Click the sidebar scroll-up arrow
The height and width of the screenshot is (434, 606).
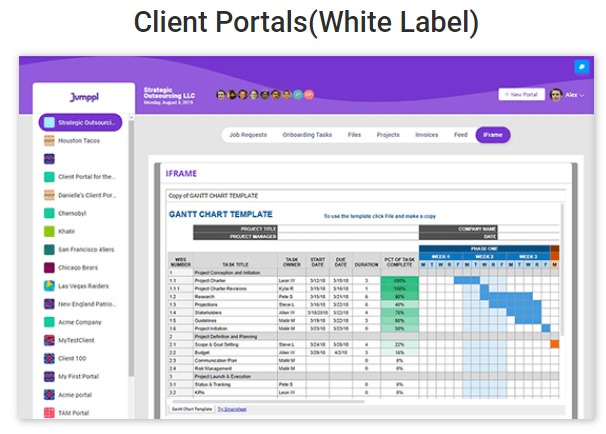coord(131,117)
